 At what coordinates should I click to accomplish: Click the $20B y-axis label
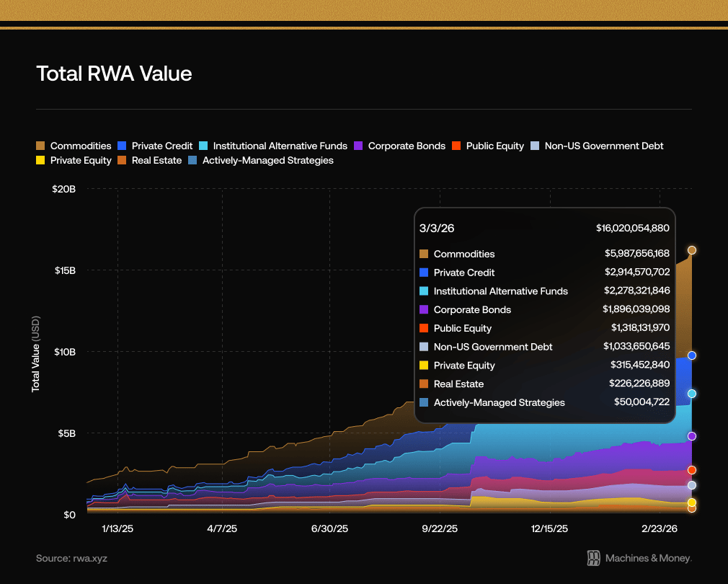pos(64,189)
